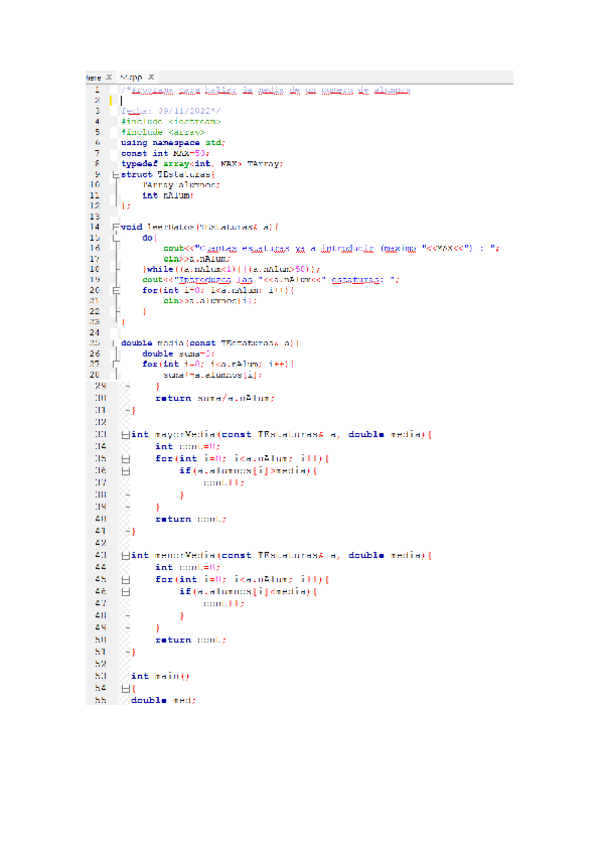Close the .cpp file tab
600x848 pixels.
[151, 77]
